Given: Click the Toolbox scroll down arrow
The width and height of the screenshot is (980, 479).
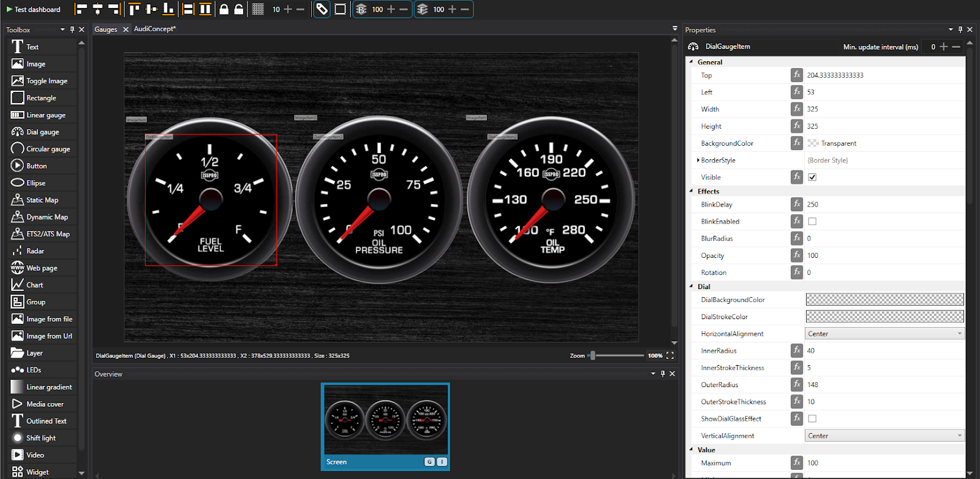Looking at the screenshot, I should 81,473.
